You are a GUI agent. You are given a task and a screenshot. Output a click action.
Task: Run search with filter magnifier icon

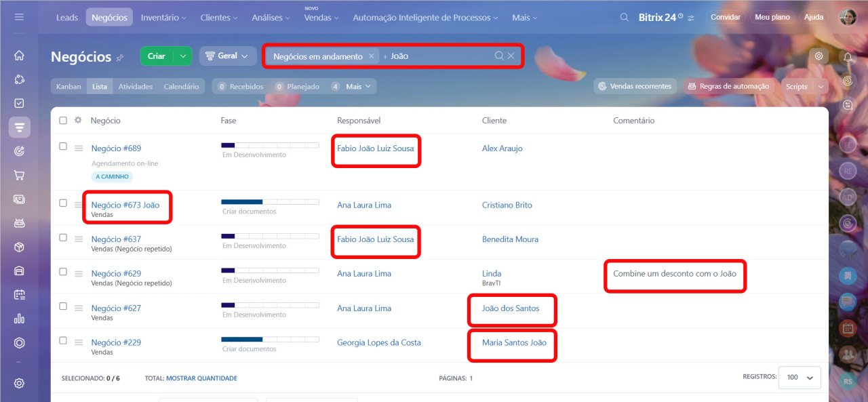[499, 56]
